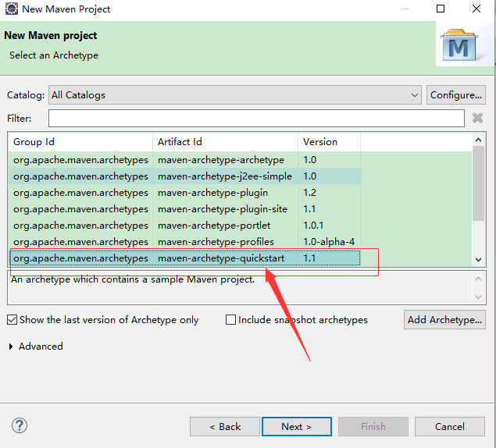The image size is (496, 448).
Task: Sort by the Group Id column header
Action: pyautogui.click(x=80, y=142)
